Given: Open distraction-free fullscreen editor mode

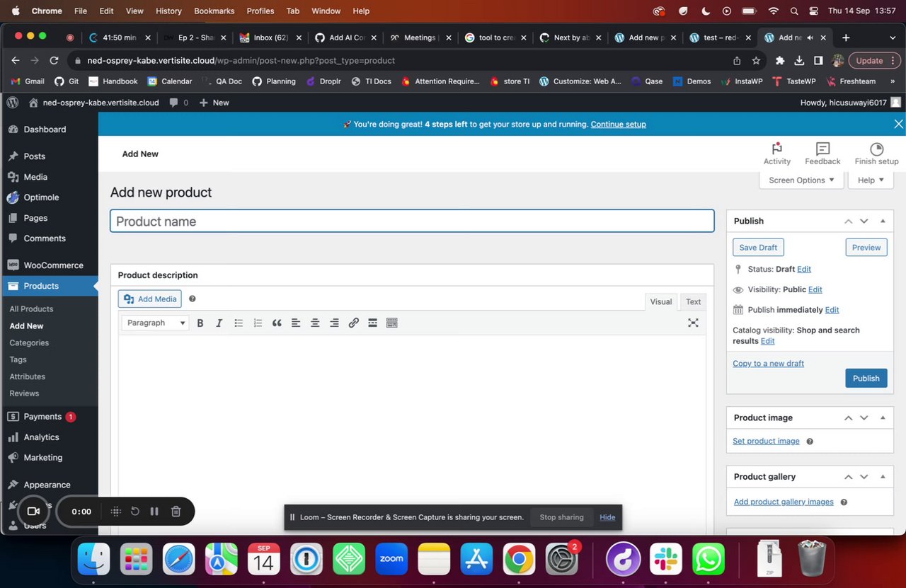Looking at the screenshot, I should 693,323.
